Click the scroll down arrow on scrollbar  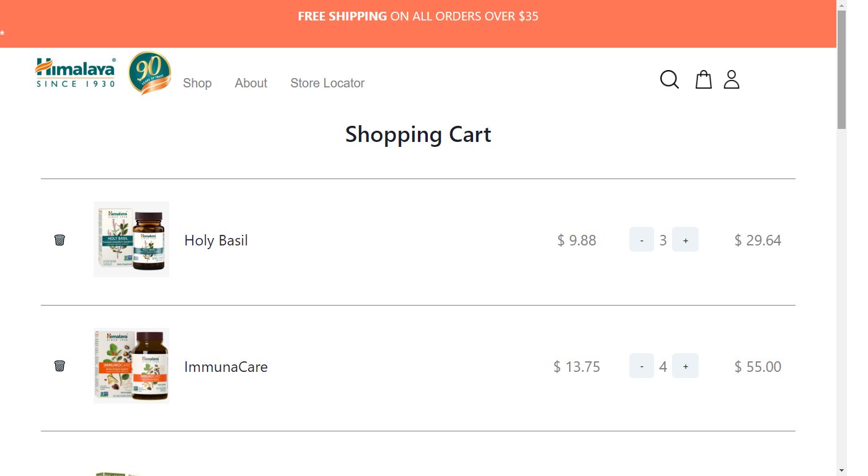click(841, 470)
